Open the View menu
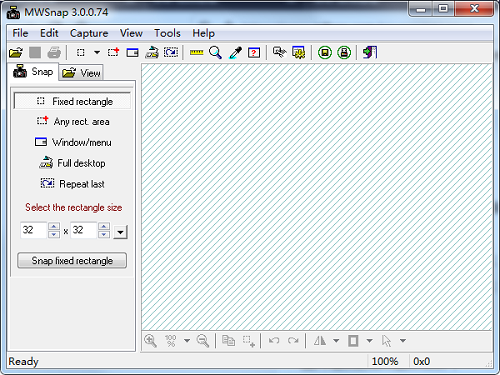The width and height of the screenshot is (500, 375). 131,33
